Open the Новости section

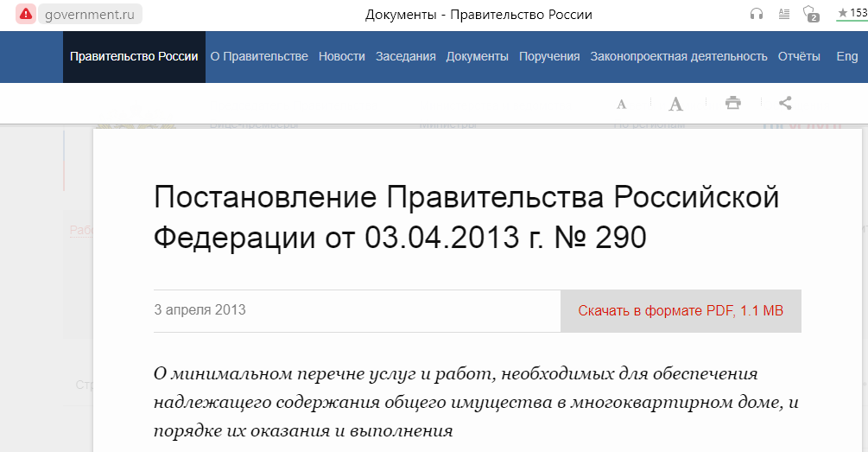(341, 57)
